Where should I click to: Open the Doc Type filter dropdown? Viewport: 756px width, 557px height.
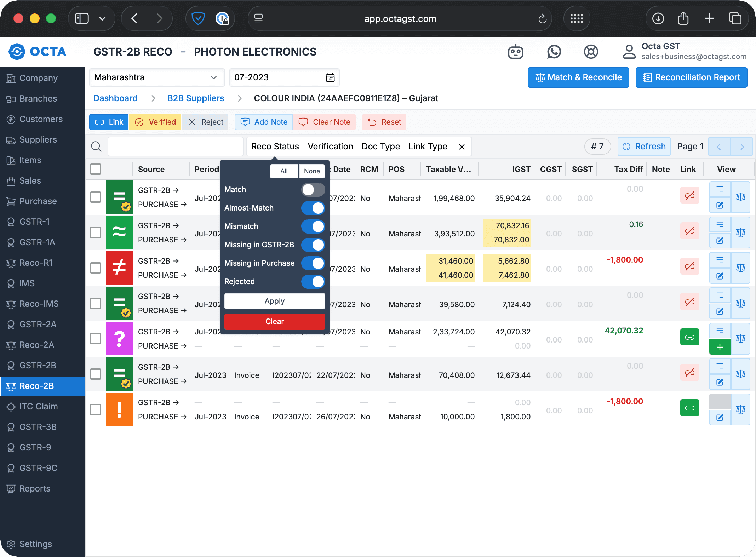[x=380, y=147]
